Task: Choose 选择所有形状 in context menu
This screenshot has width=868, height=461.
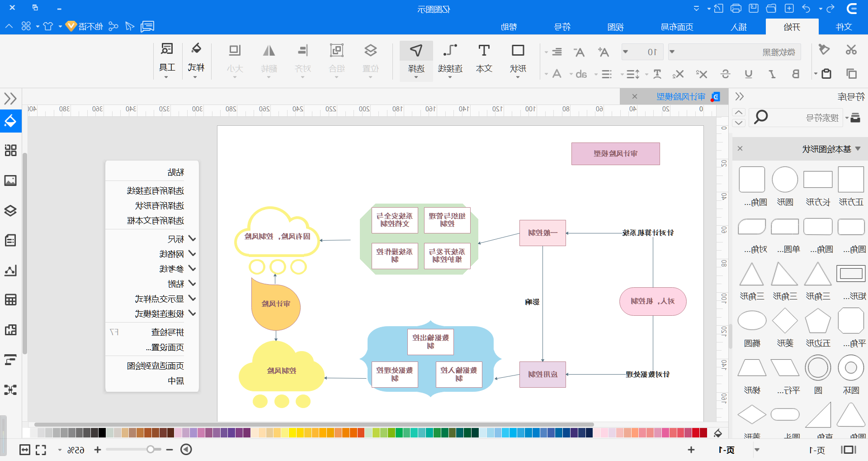Action: pyautogui.click(x=159, y=206)
